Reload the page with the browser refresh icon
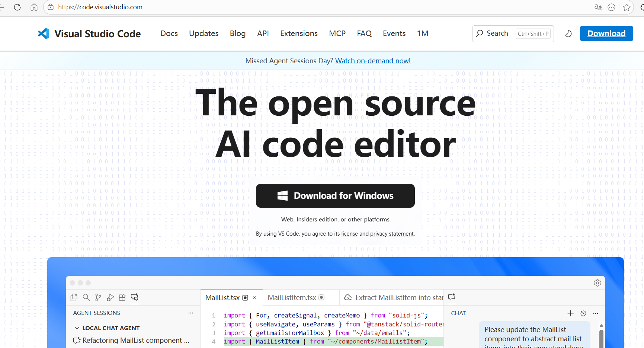The width and height of the screenshot is (644, 348). pos(17,7)
